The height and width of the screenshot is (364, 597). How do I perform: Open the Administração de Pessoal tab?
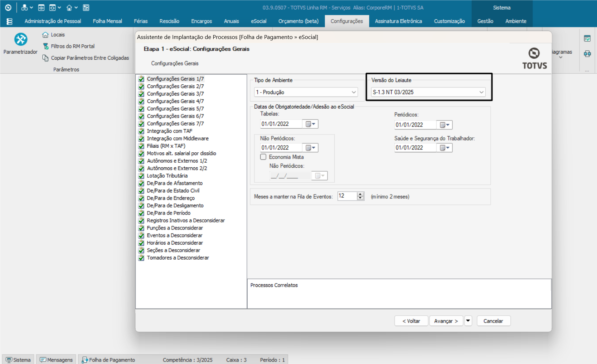[x=53, y=21]
